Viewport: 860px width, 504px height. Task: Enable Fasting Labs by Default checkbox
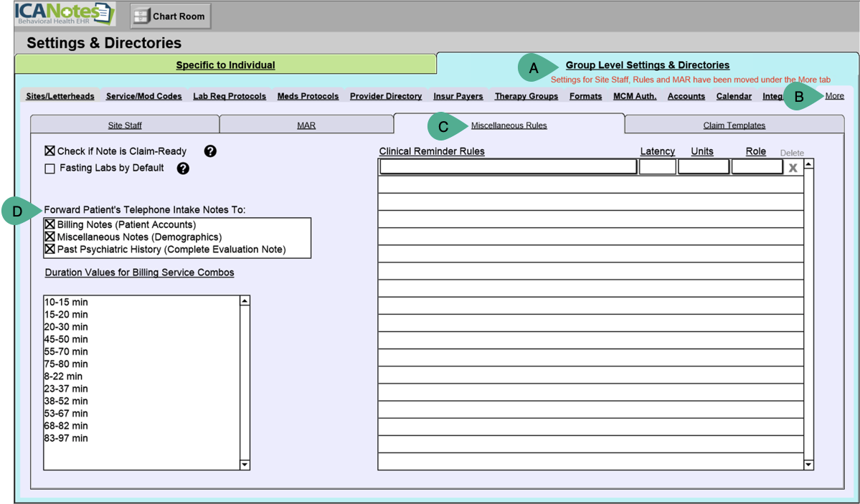[49, 169]
